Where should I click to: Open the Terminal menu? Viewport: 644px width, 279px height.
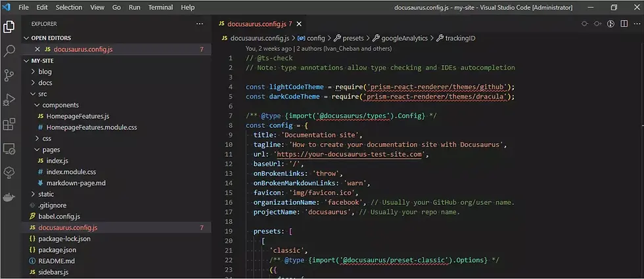160,7
